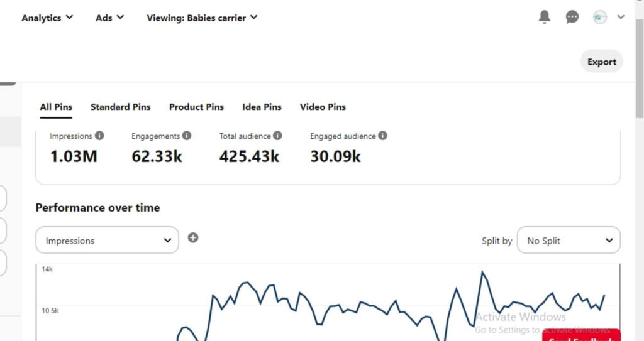Select the Video Pins tab
This screenshot has width=644, height=341.
[323, 107]
